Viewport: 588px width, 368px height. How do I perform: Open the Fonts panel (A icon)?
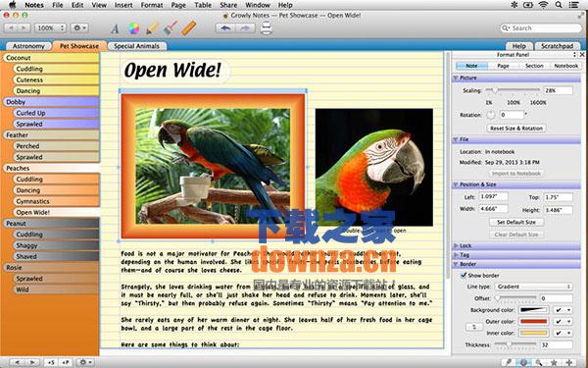(x=115, y=28)
